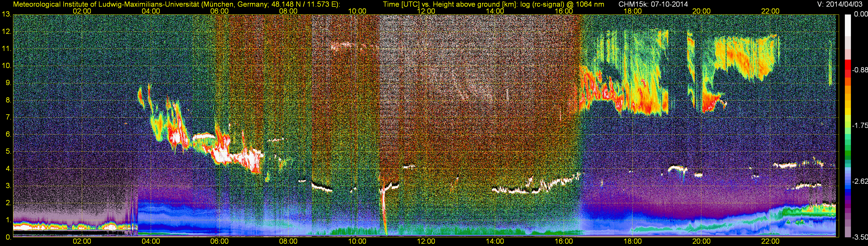This screenshot has width=868, height=246.
Task: Select the 16:00 label on the lower time axis
Action: click(x=564, y=242)
